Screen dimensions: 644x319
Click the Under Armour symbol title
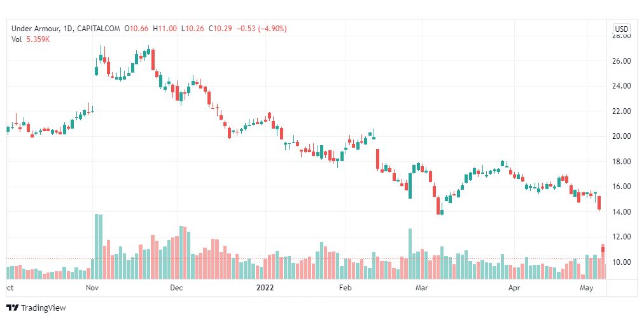point(36,29)
